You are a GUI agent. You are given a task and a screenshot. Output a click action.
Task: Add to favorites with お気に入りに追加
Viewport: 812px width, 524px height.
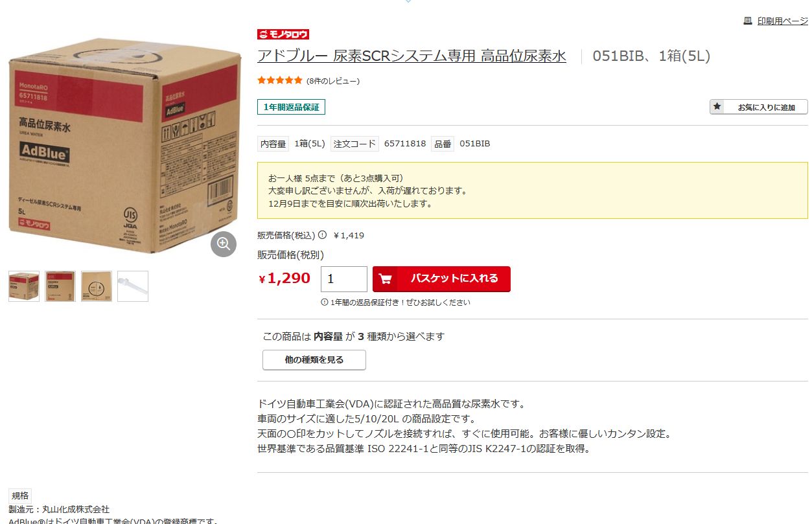[x=759, y=107]
